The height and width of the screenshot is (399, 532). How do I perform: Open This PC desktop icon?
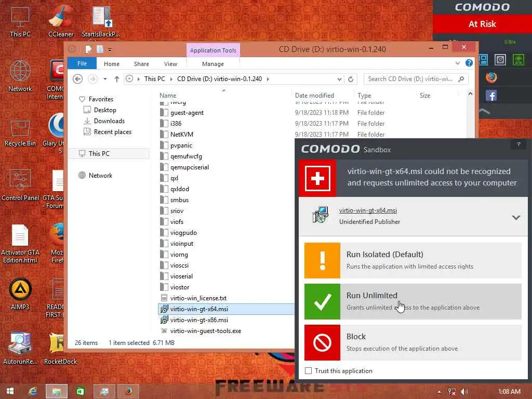20,21
